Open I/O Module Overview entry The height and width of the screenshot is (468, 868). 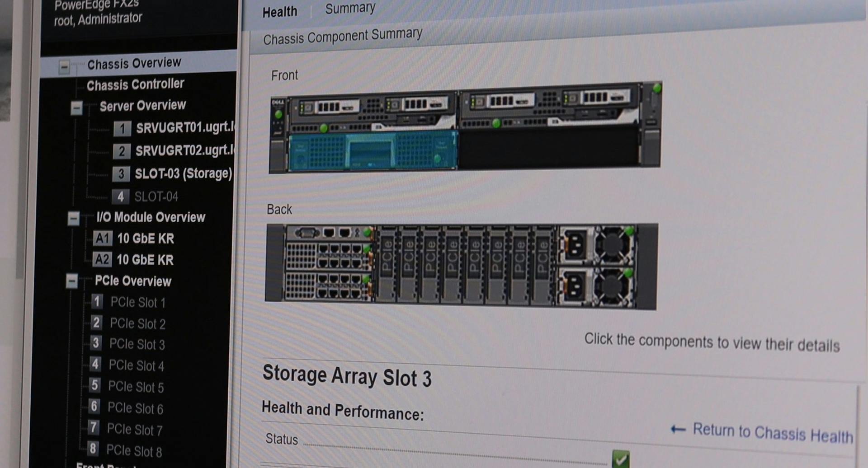[x=151, y=217]
